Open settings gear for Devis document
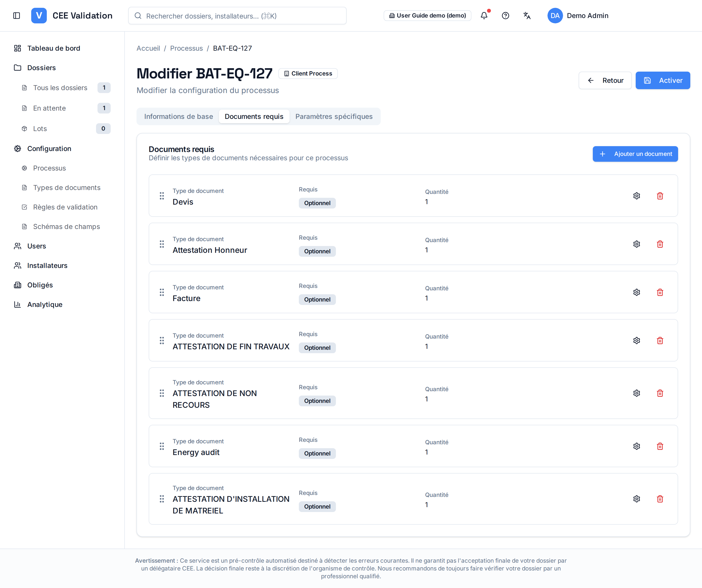This screenshot has height=588, width=702. (636, 196)
